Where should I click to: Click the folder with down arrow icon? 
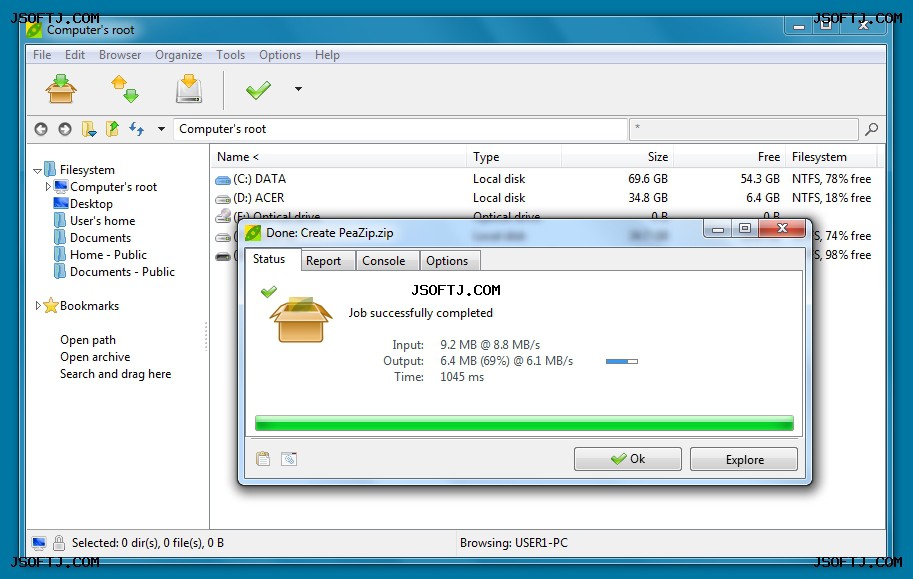[89, 129]
